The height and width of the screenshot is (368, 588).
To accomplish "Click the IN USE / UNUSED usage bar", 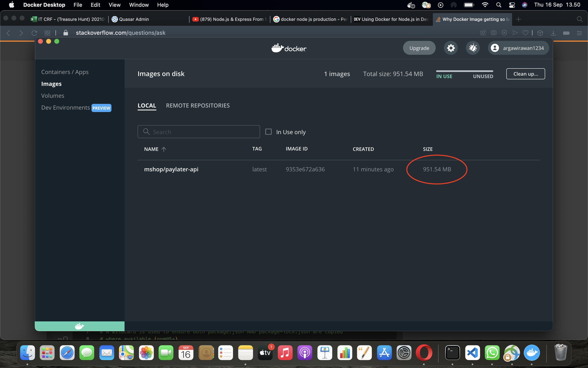I will pyautogui.click(x=464, y=71).
